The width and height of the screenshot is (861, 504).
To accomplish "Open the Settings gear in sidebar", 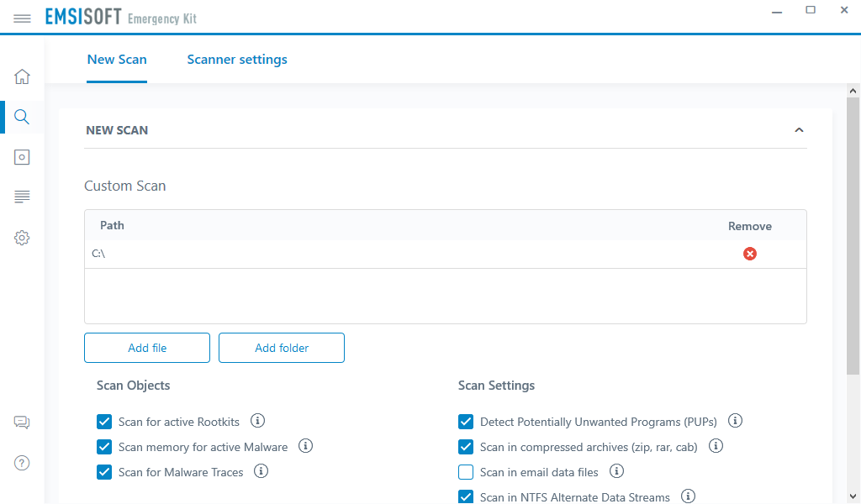I will [x=22, y=238].
